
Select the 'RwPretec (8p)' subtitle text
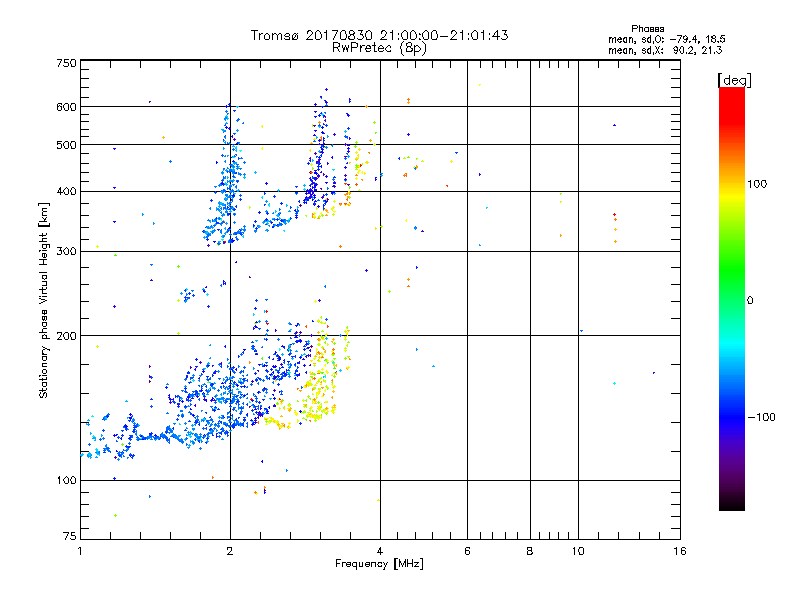click(x=379, y=48)
